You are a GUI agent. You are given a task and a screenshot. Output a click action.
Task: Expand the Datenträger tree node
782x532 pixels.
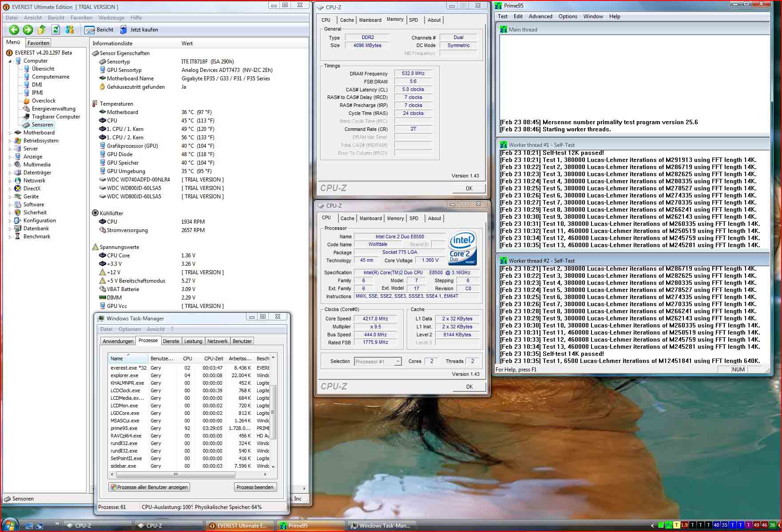point(10,173)
